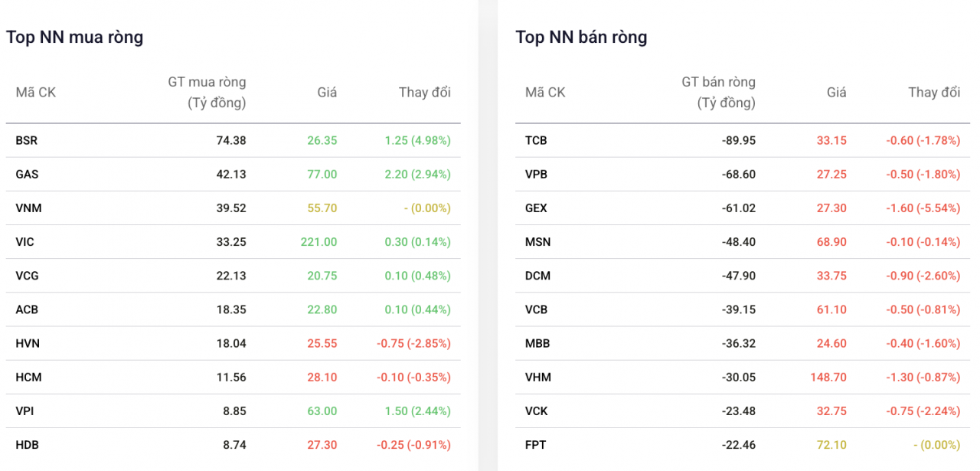
Task: Select the GAS ticker row
Action: [x=233, y=174]
